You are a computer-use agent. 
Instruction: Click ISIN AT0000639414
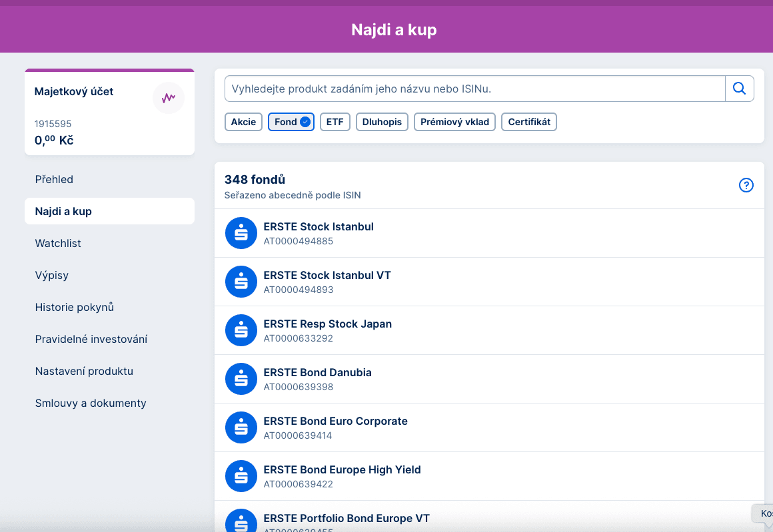coord(298,436)
